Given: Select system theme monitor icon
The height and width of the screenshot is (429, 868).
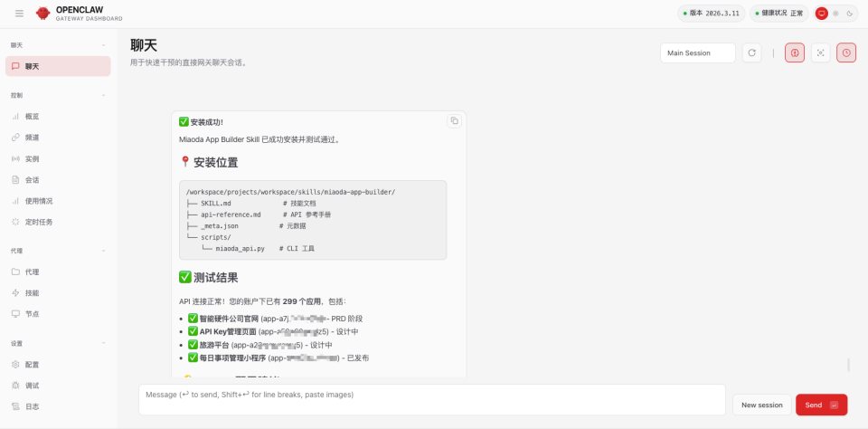Looking at the screenshot, I should 821,14.
